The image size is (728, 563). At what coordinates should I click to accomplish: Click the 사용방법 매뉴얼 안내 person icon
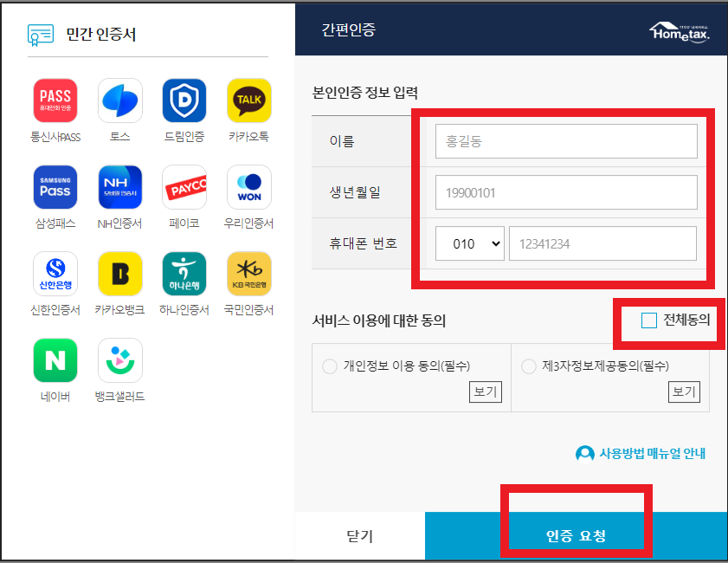click(585, 454)
